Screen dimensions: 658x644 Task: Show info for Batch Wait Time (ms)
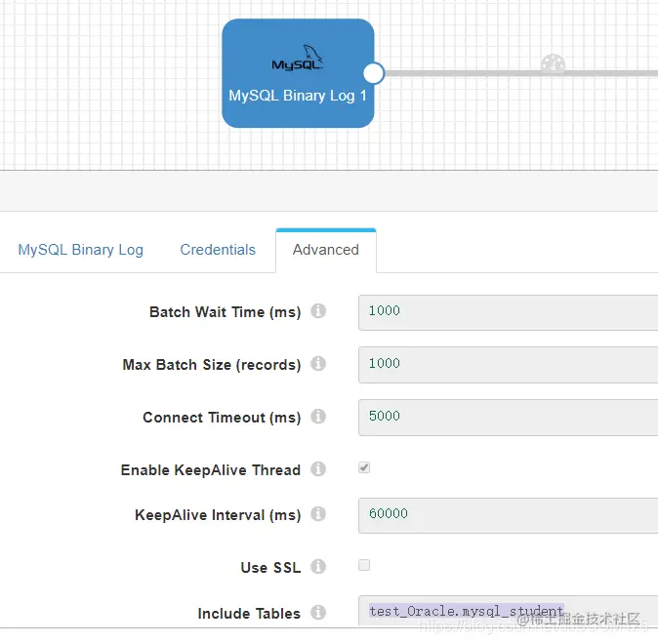coord(318,311)
